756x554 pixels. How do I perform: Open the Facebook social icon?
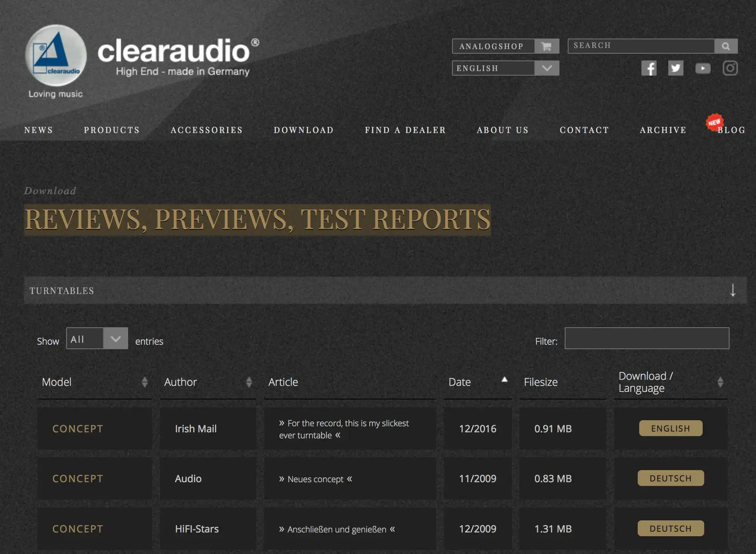tap(649, 68)
